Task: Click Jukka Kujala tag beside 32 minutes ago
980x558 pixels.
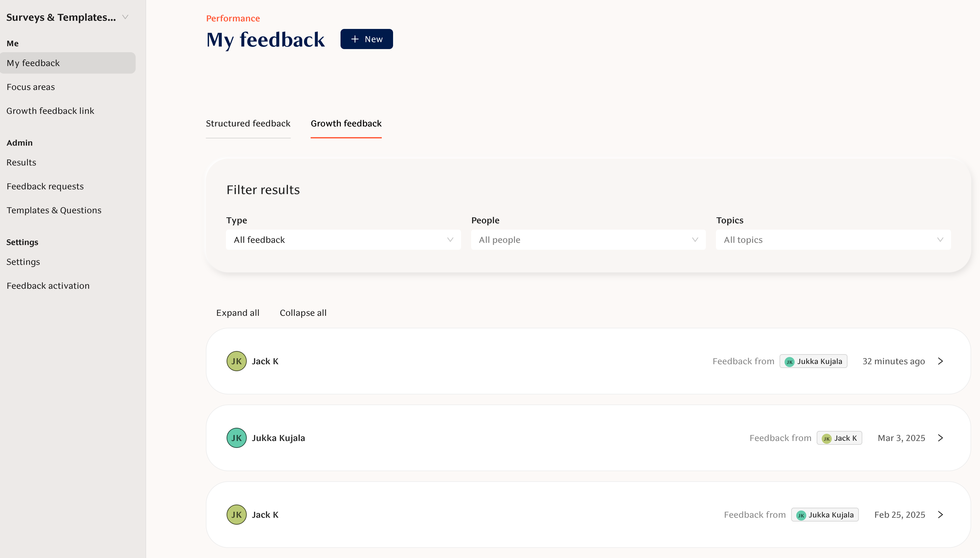Action: [813, 361]
